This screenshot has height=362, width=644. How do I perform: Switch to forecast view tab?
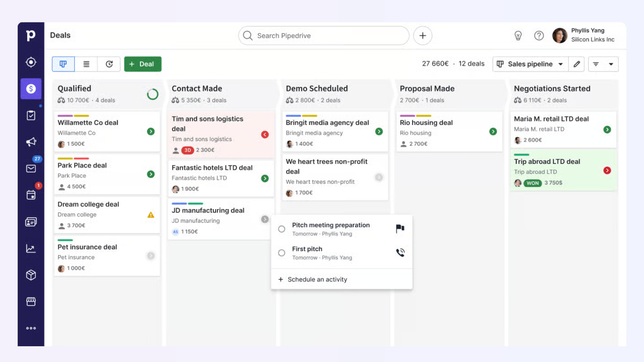(x=109, y=64)
